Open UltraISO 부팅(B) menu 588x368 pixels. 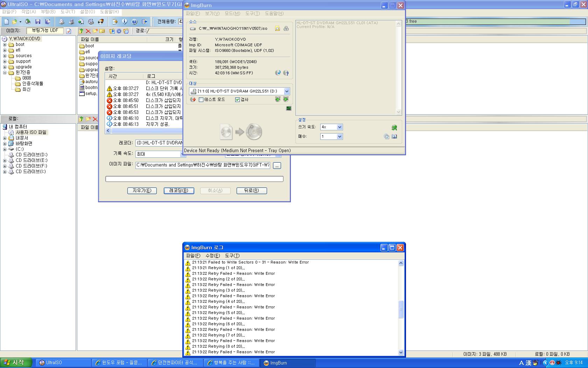click(x=48, y=12)
